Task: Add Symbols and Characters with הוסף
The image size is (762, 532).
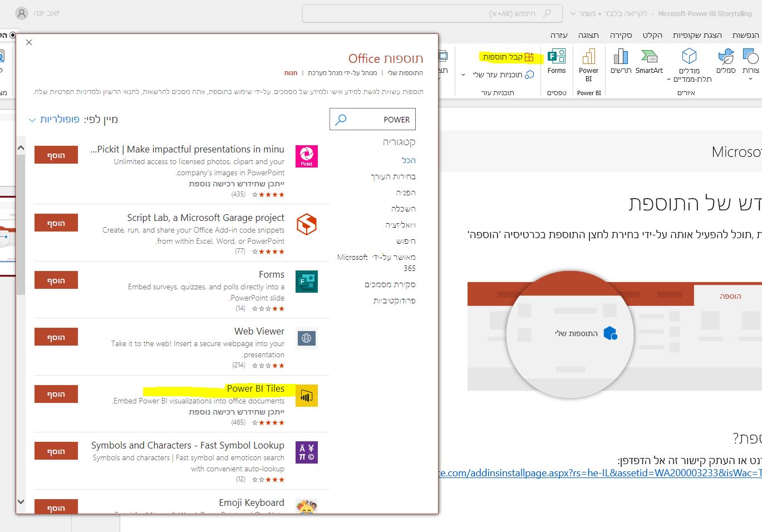Action: tap(56, 451)
